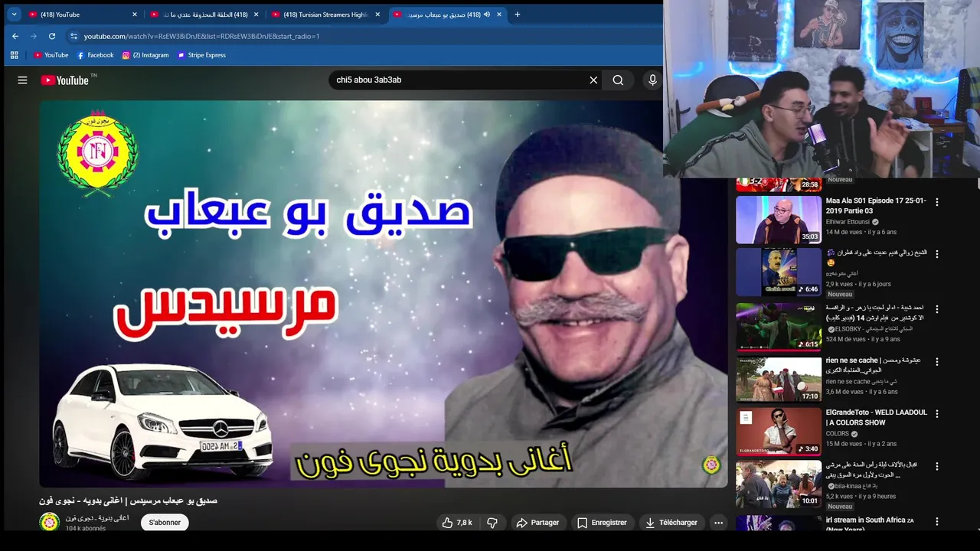Open the Facebook bookmark
The height and width of the screenshot is (551, 980).
coord(95,55)
